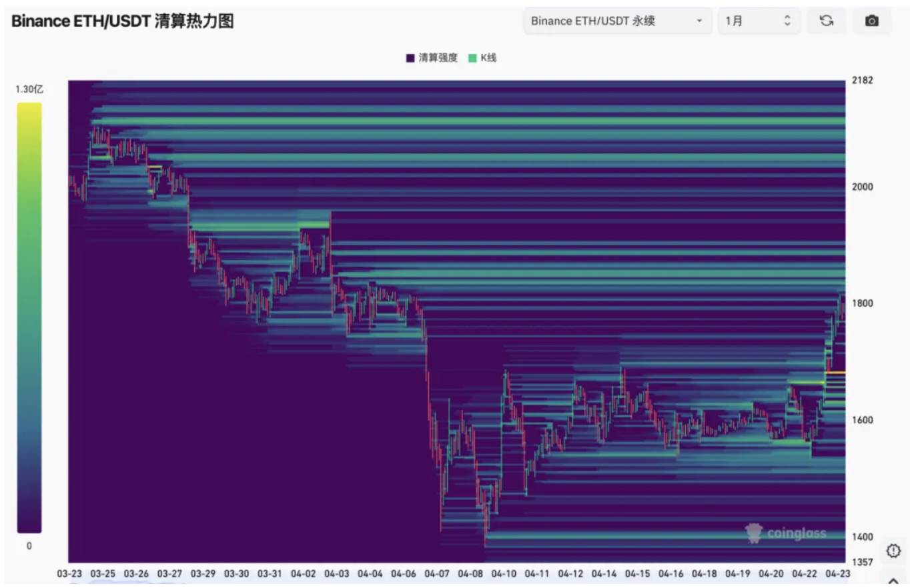Open the clock icon beside the chart

coord(893,551)
